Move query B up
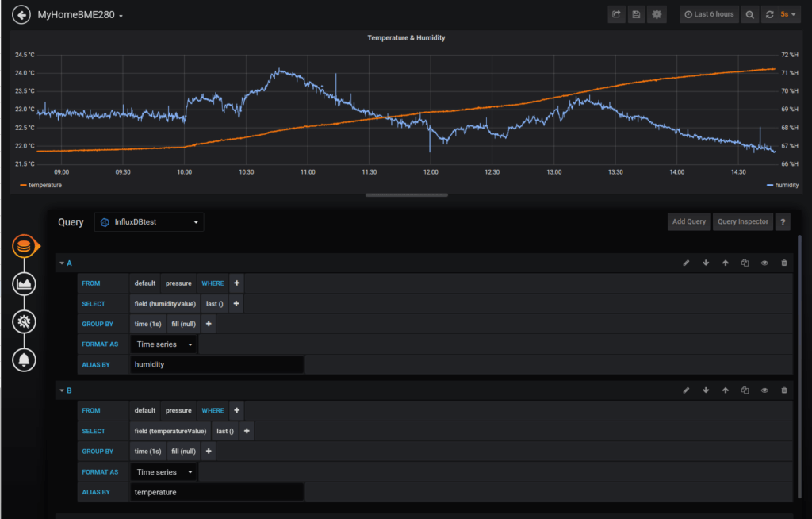This screenshot has height=519, width=812. (726, 390)
